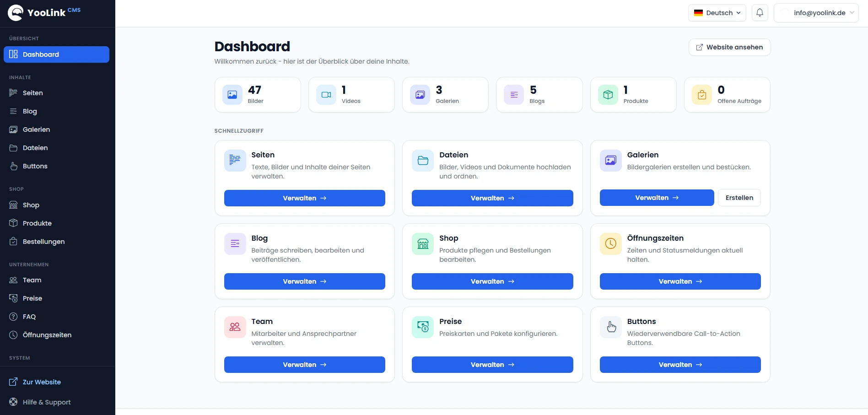Click the Galerien card picture icon
The width and height of the screenshot is (868, 415).
click(611, 161)
